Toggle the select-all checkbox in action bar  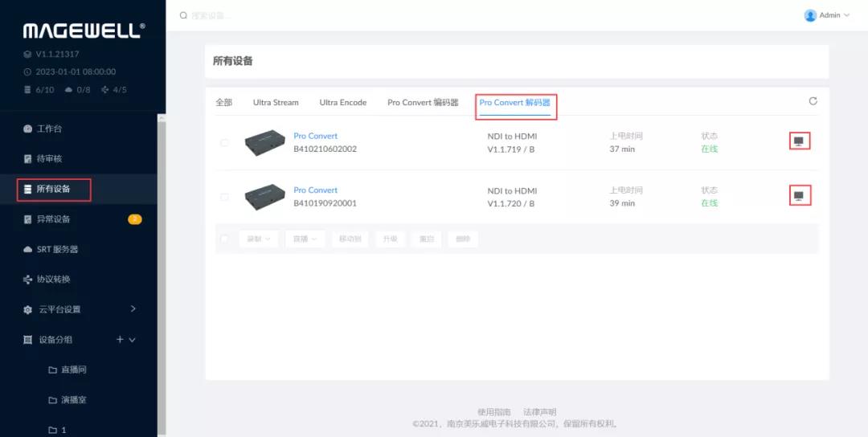click(224, 239)
